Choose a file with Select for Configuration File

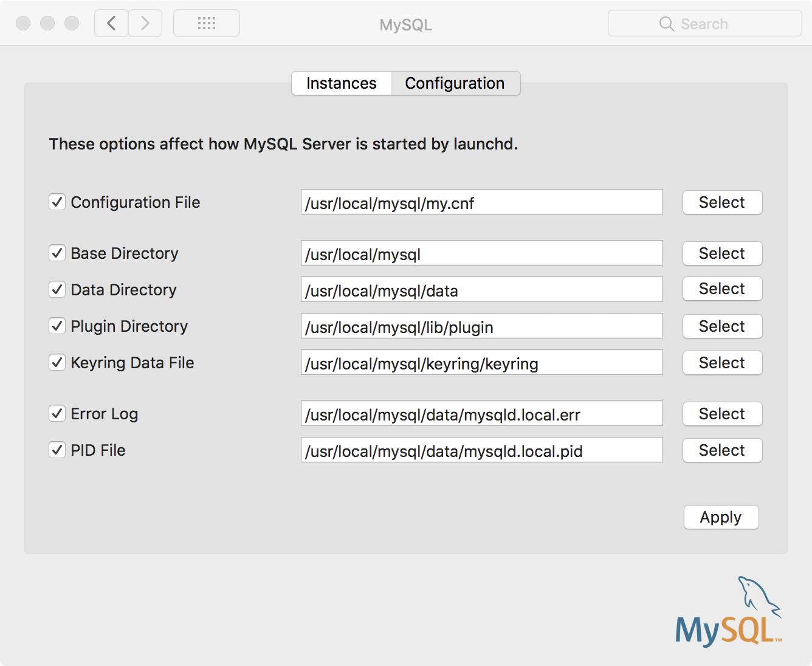tap(722, 202)
